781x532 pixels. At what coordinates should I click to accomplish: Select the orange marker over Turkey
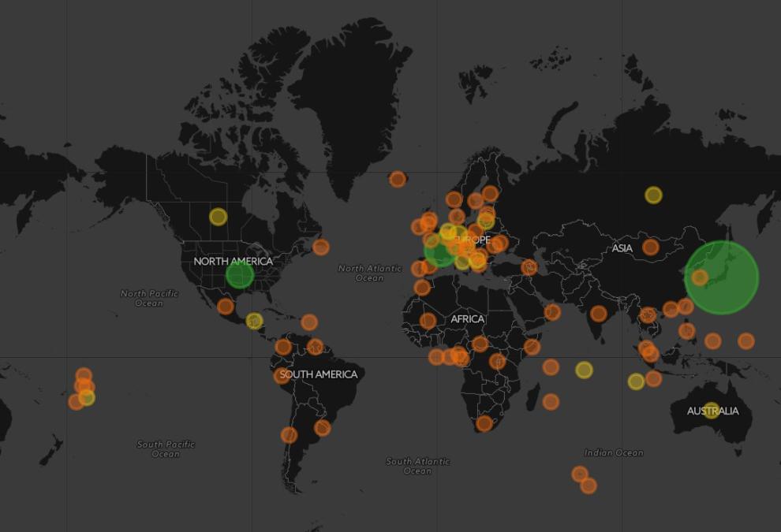(x=529, y=267)
